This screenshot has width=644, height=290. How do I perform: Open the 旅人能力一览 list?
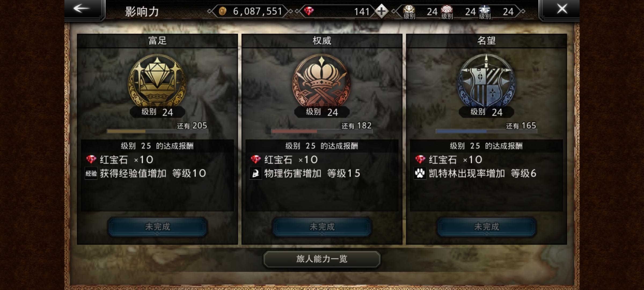click(322, 259)
